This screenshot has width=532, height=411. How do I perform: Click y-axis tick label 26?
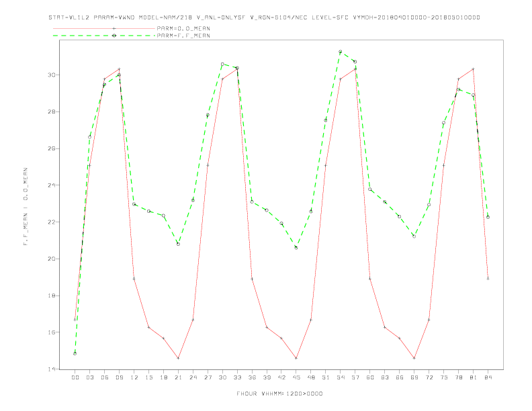[52, 148]
